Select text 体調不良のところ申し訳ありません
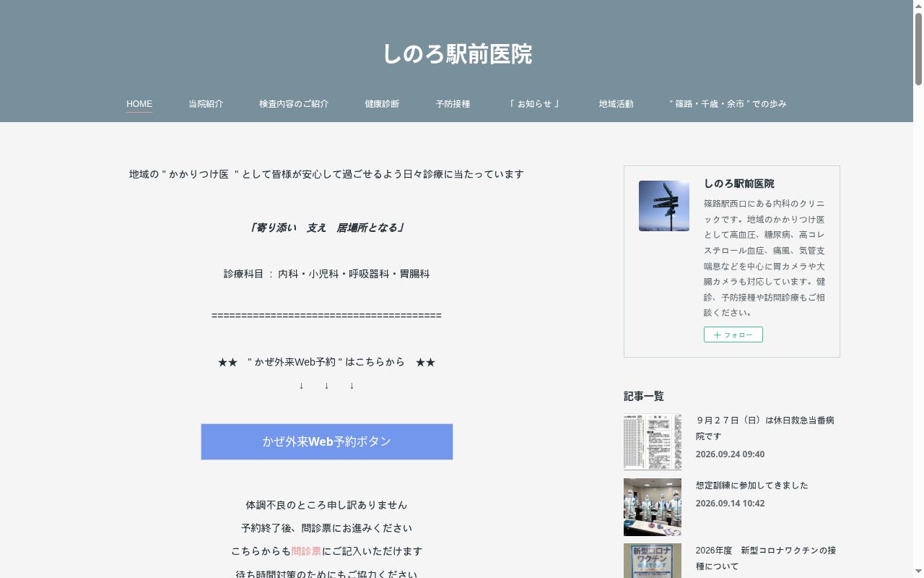This screenshot has width=924, height=578. pos(327,505)
